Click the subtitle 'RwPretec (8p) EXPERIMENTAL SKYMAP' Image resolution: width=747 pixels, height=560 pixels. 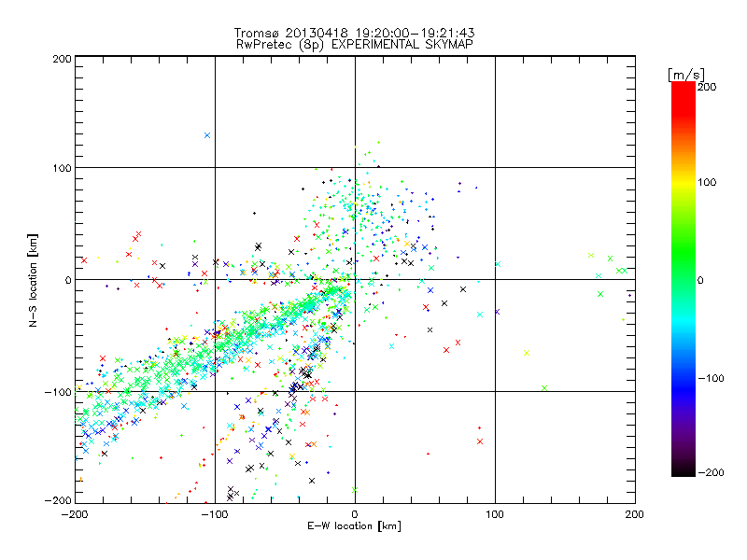[355, 45]
